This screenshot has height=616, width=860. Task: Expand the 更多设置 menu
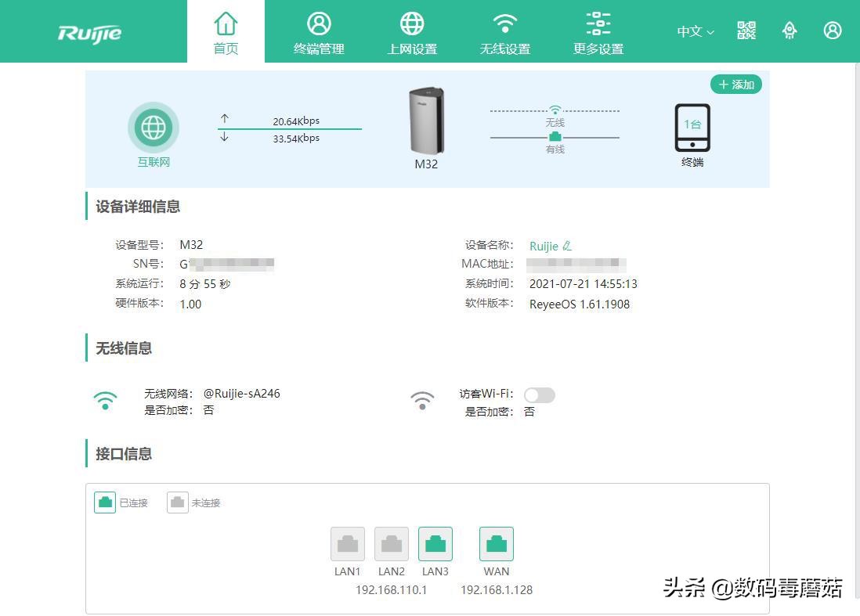pyautogui.click(x=598, y=31)
